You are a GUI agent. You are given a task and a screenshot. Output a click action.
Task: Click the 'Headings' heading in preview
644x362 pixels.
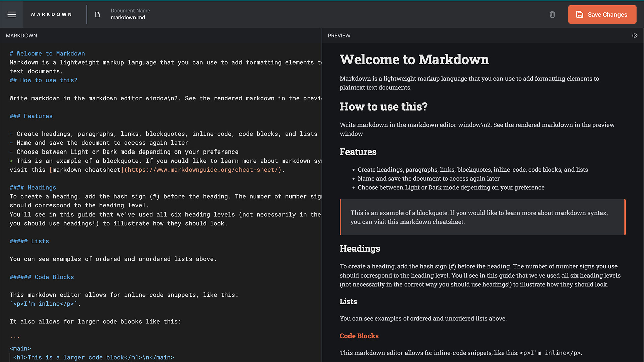coord(360,249)
